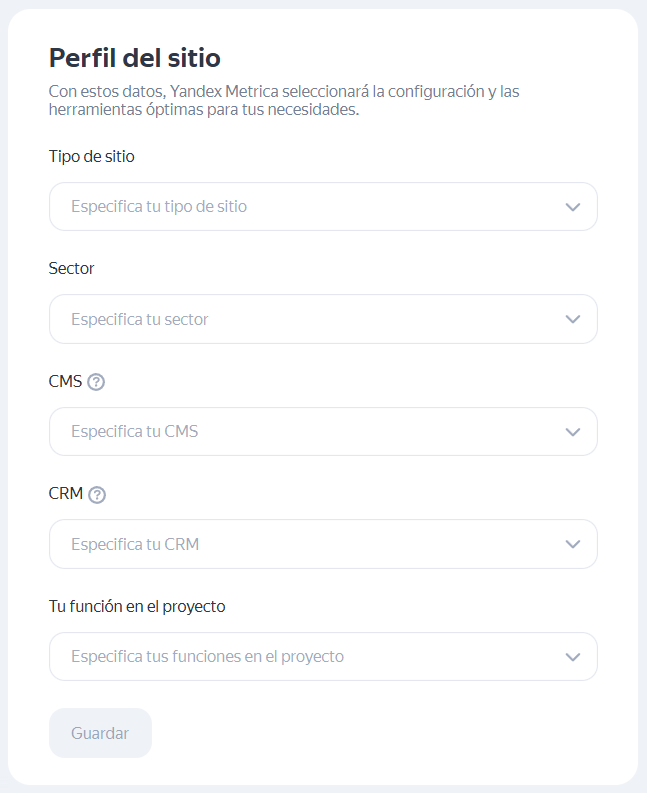The height and width of the screenshot is (793, 647).
Task: Click the "Perfil del sitio" heading
Action: tap(135, 57)
